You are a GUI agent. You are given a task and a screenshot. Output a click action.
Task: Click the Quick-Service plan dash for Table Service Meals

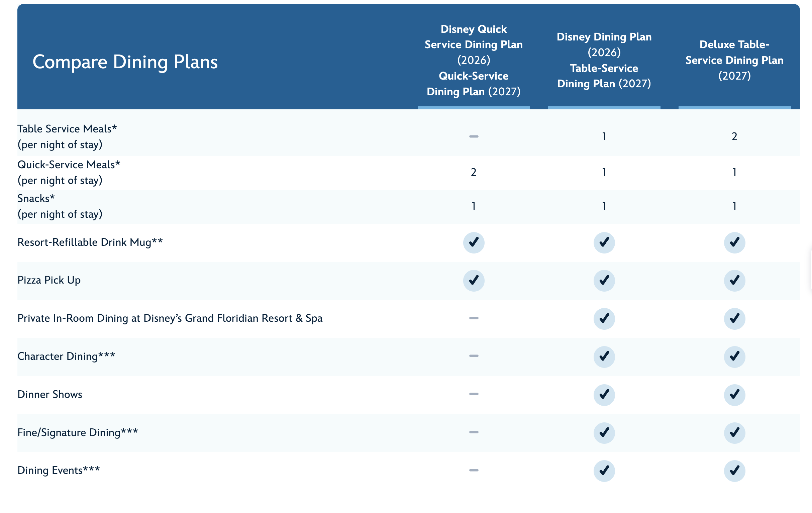[474, 136]
